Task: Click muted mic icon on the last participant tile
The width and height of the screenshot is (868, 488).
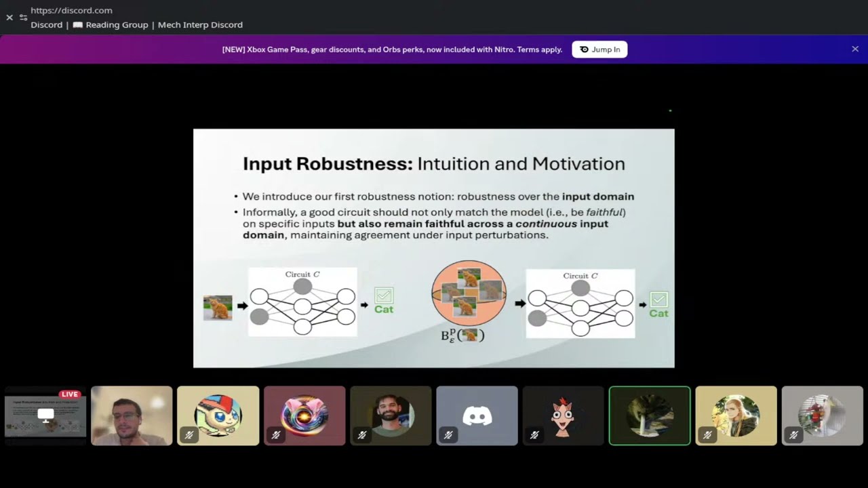Action: [x=793, y=434]
